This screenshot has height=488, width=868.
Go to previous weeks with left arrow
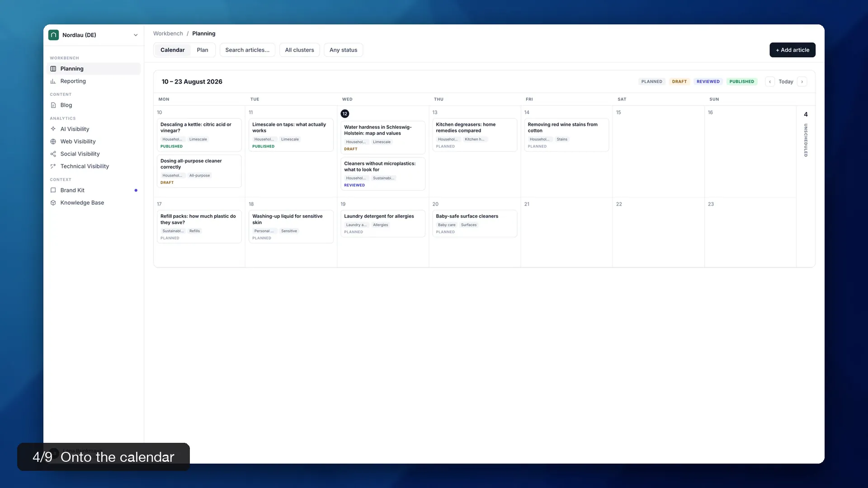point(770,82)
